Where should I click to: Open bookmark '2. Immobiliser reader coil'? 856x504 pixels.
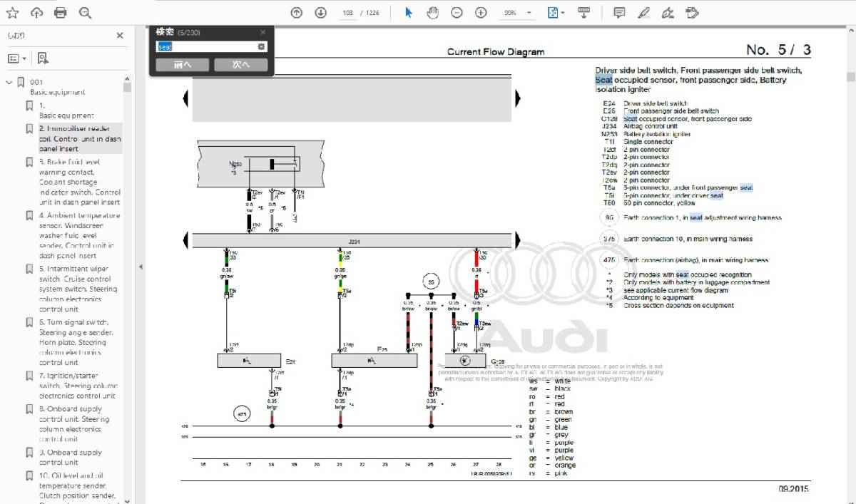coord(80,139)
